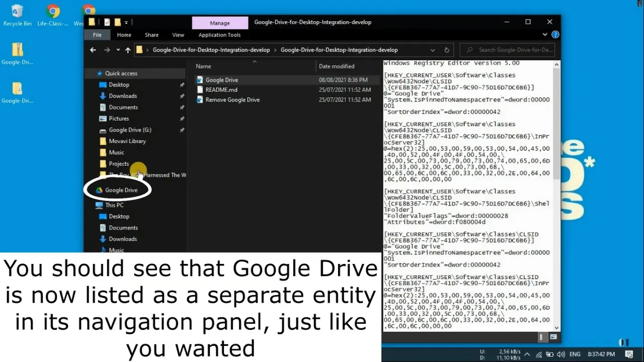This screenshot has width=644, height=362.
Task: Click preview pane vertical scrollbar
Action: point(556,124)
